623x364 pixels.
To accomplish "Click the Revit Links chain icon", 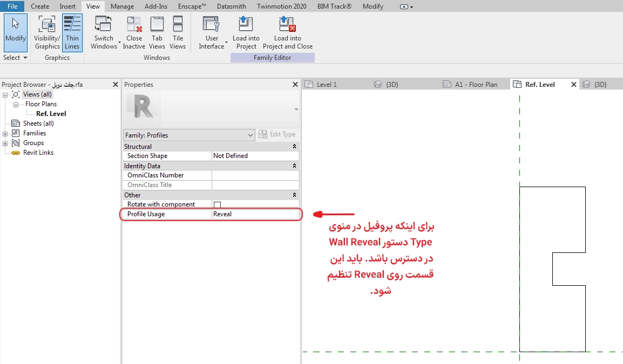I will [x=16, y=153].
